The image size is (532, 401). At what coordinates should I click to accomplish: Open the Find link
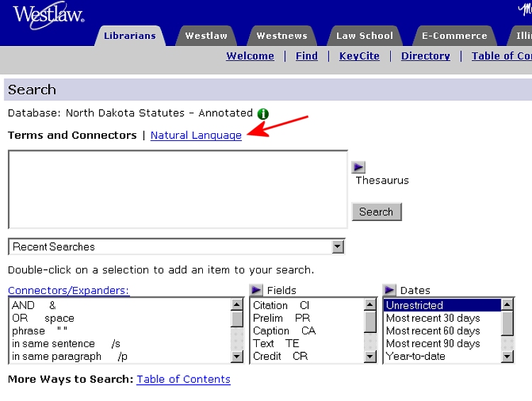click(306, 56)
